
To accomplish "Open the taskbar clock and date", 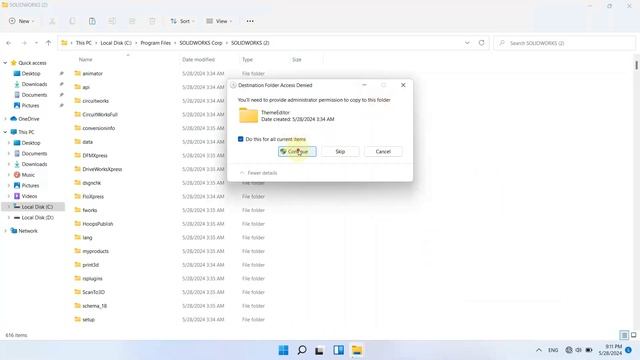I will pyautogui.click(x=610, y=350).
